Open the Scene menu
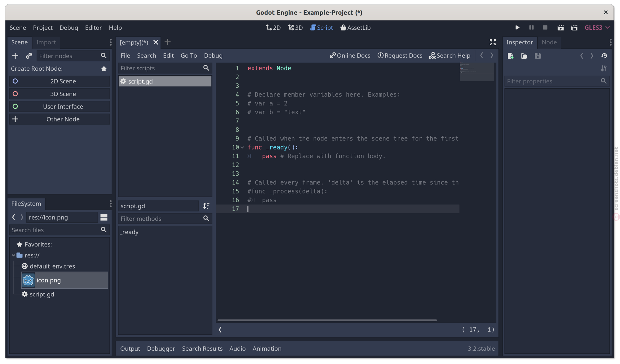The height and width of the screenshot is (364, 620). 18,28
